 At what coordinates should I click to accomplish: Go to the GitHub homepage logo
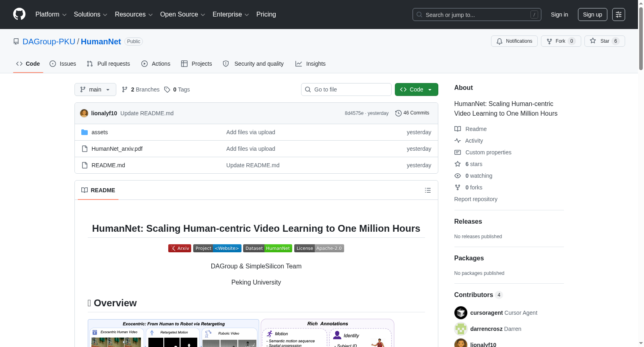point(19,14)
